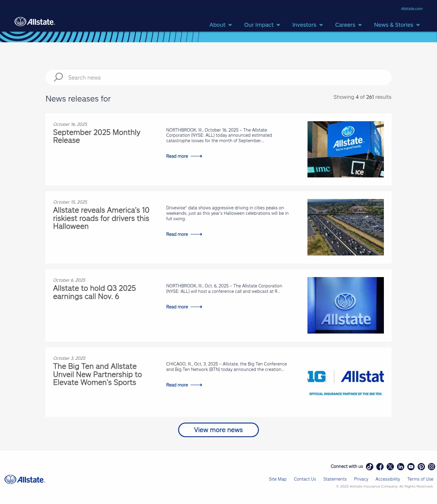This screenshot has height=504, width=437.
Task: Open the riskiest roads Halloween article title
Action: coord(101,218)
